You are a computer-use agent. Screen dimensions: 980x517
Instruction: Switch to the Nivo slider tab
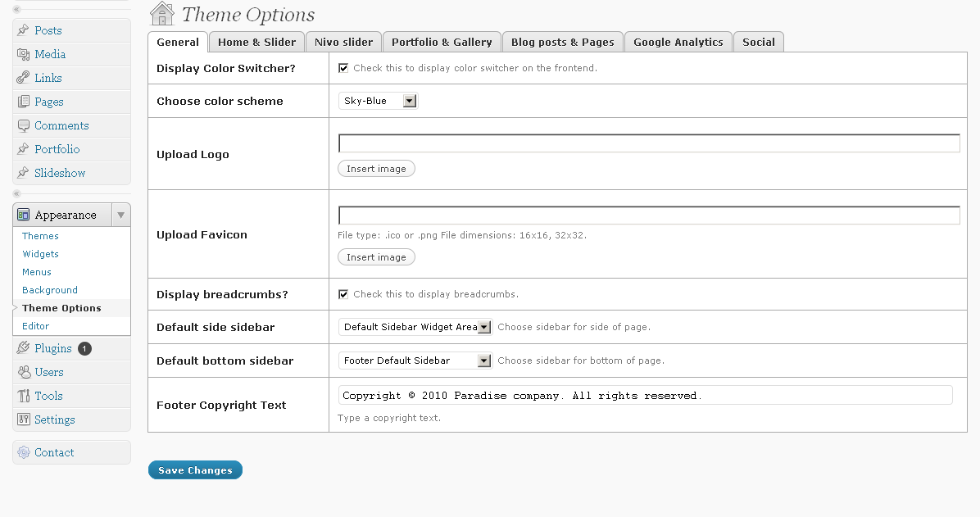(x=343, y=42)
